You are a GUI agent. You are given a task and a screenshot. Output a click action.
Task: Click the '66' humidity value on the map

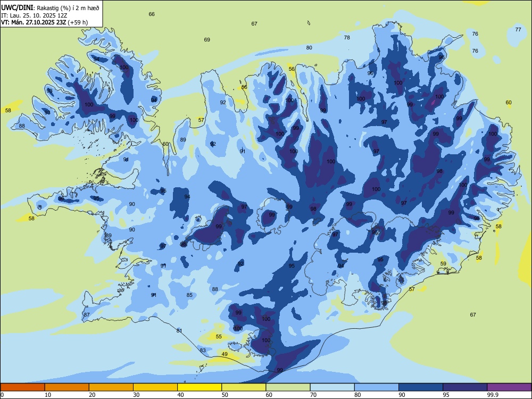pos(152,14)
